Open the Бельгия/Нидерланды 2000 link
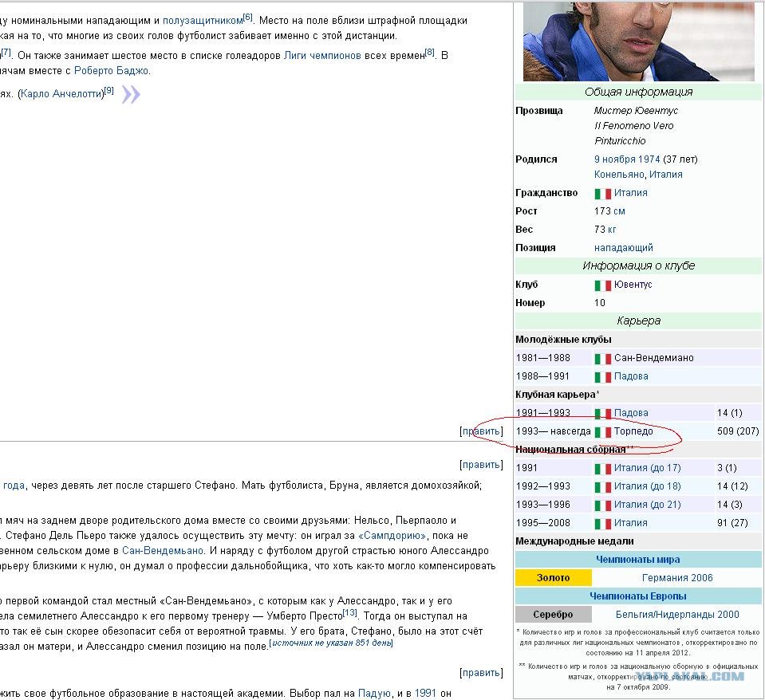The height and width of the screenshot is (700, 765). (677, 615)
